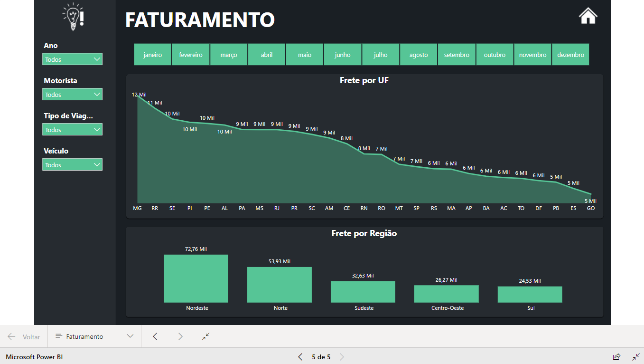
Task: Open the Ano dropdown filter
Action: [72, 59]
